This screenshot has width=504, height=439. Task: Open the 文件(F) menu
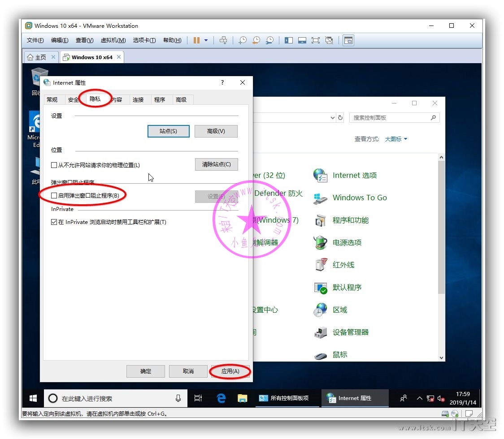coord(35,40)
